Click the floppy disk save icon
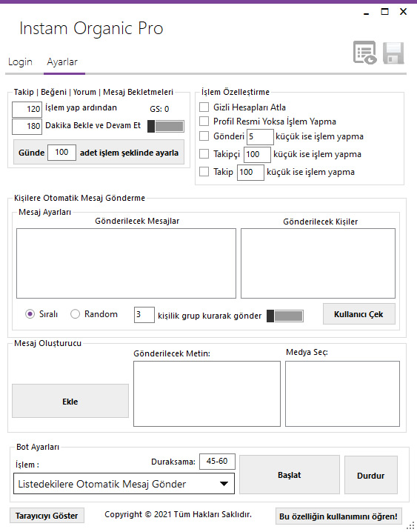Viewport: 417px width, 532px height. (393, 53)
